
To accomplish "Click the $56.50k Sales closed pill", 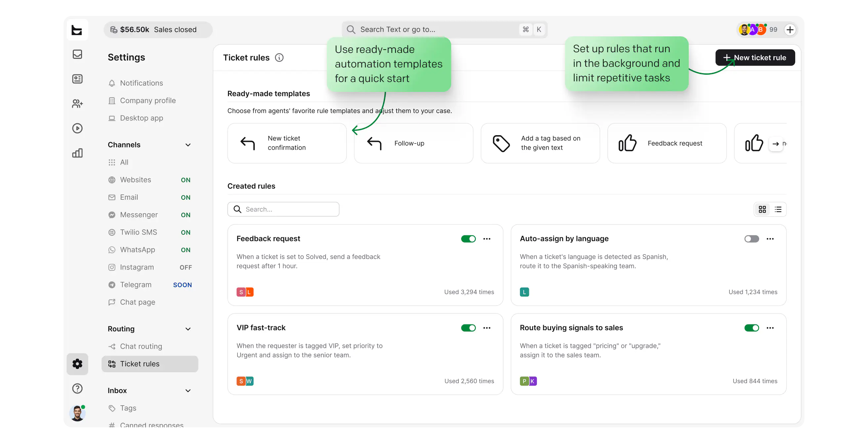I will pyautogui.click(x=158, y=30).
